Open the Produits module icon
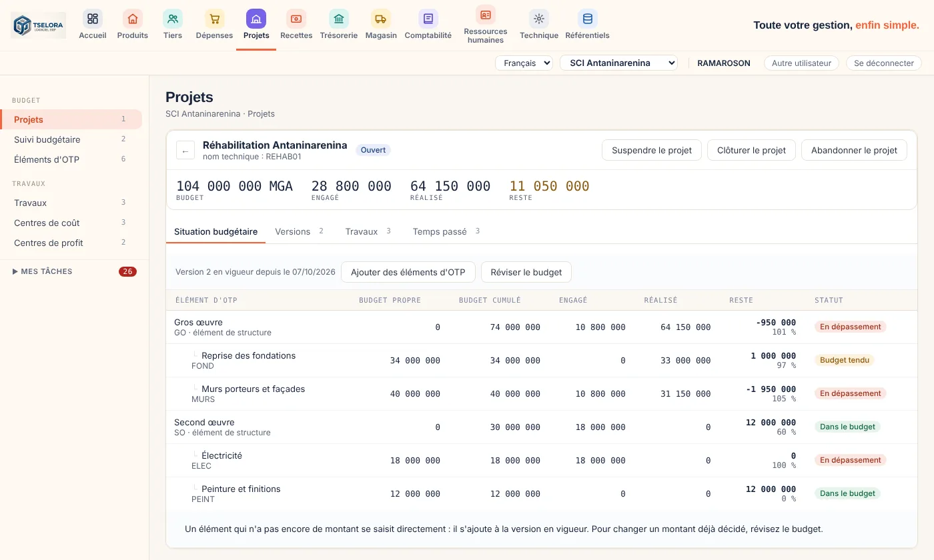 click(133, 19)
